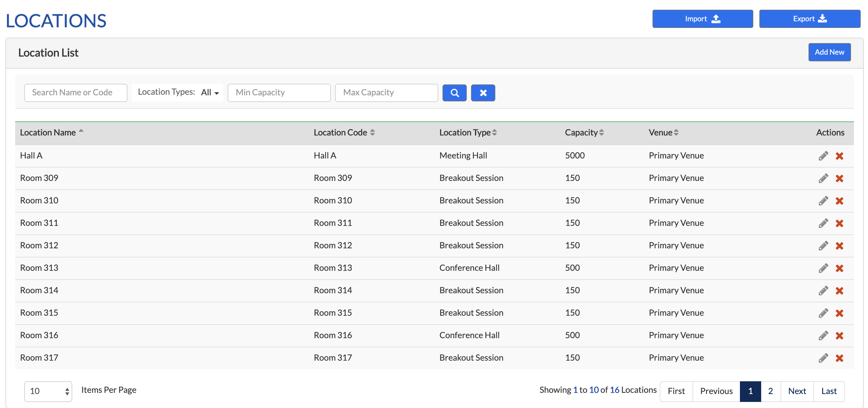Edit the Room 317 row

[x=823, y=358]
